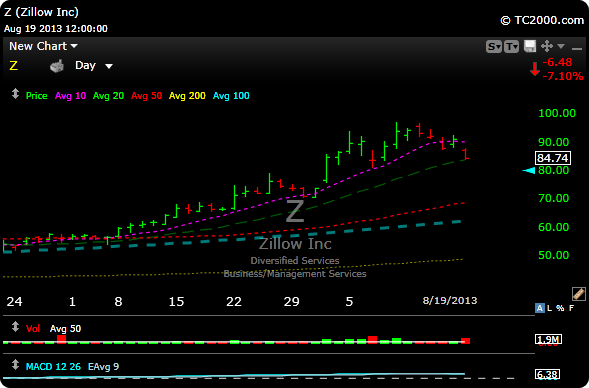Click the save floppy disk icon
Screen dimensions: 589x388
[530, 46]
